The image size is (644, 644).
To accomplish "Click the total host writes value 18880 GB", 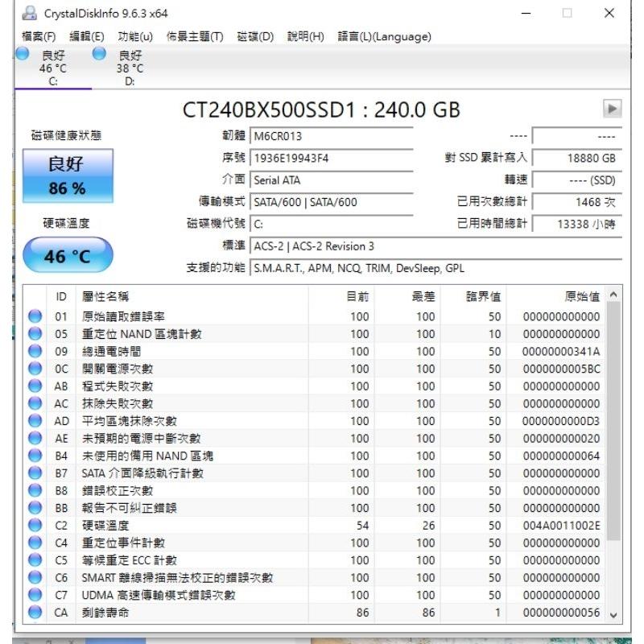I will (577, 158).
